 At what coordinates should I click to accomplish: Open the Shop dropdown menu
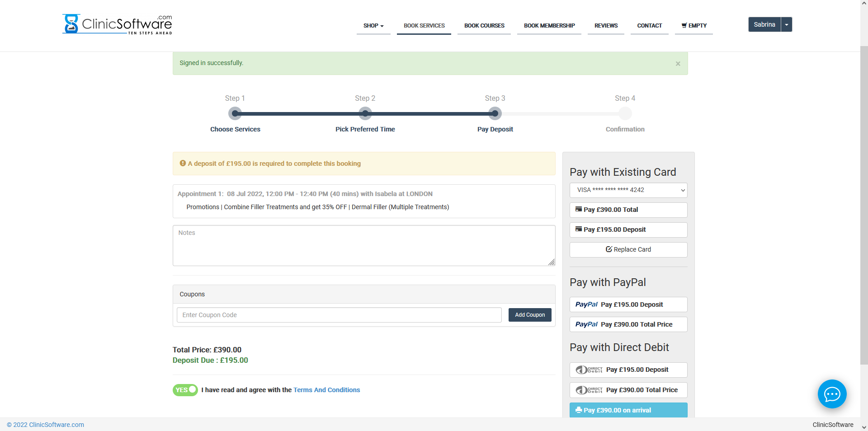(x=373, y=26)
